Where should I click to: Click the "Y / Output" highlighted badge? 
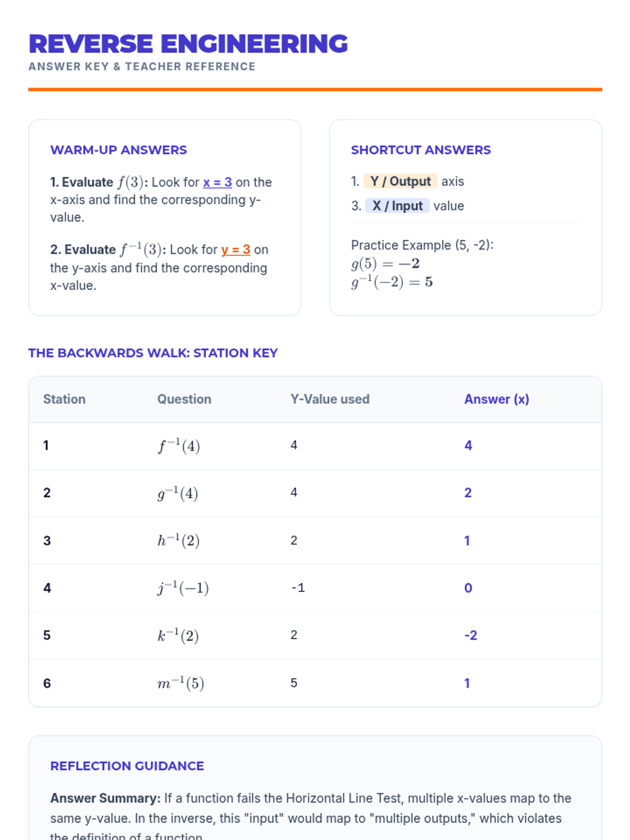400,181
